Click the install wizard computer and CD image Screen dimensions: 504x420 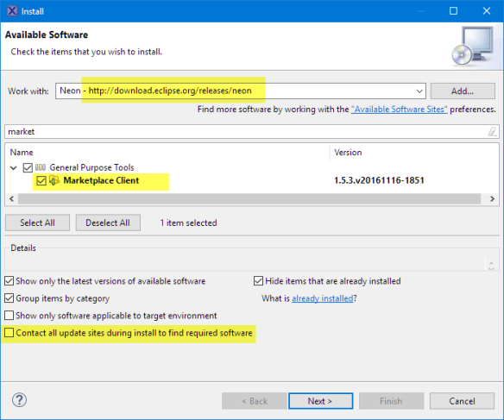pos(472,46)
